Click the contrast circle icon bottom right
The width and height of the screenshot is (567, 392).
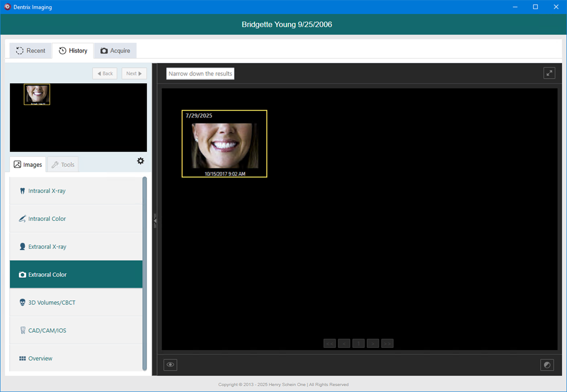[547, 365]
